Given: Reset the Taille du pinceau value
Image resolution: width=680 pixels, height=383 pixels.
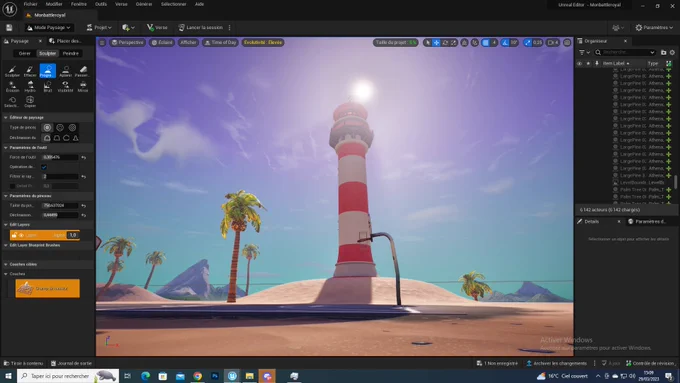Looking at the screenshot, I should 83,206.
